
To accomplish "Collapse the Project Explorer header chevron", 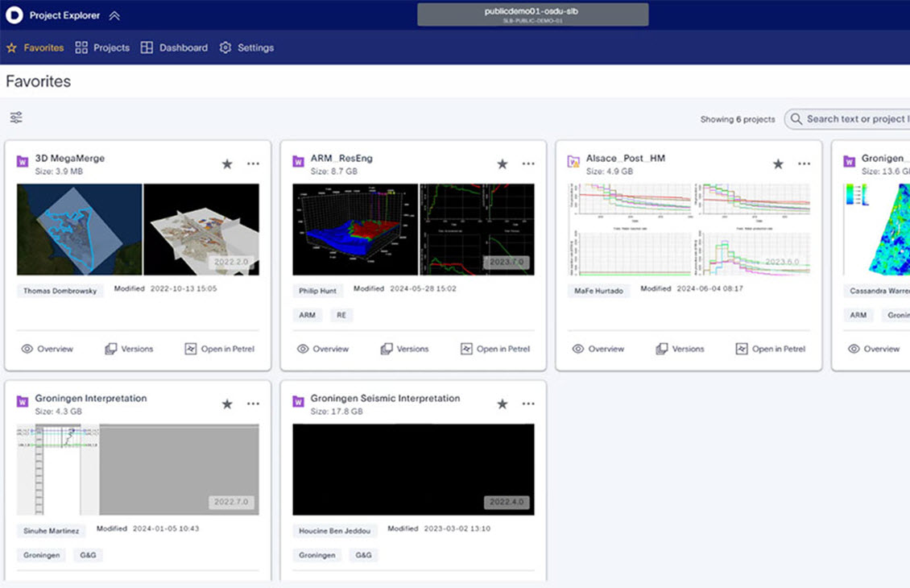I will pyautogui.click(x=114, y=15).
